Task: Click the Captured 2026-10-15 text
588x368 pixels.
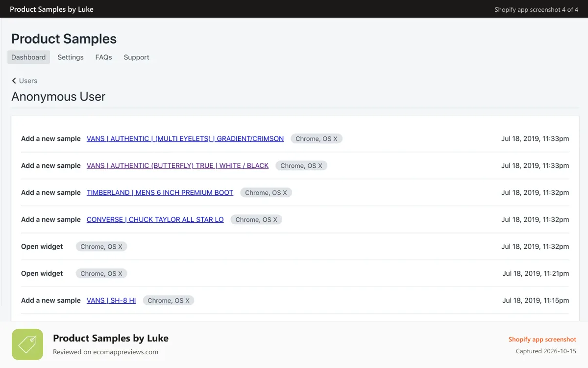Action: (546, 351)
